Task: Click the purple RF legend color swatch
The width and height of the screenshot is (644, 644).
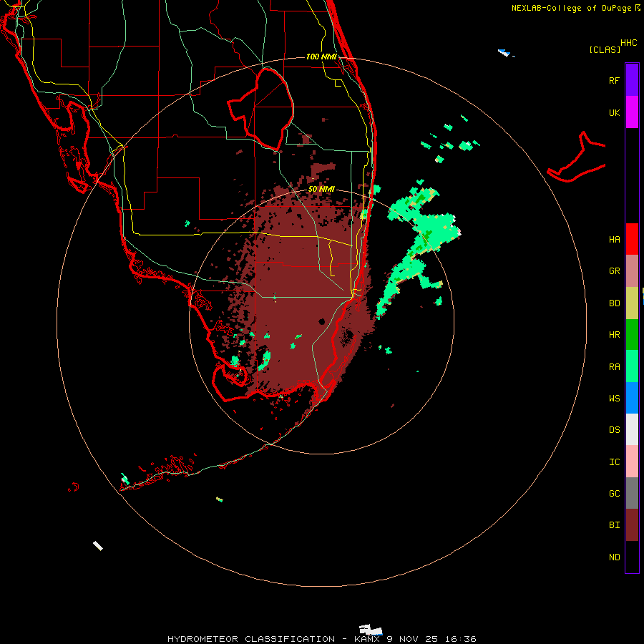Action: (632, 80)
